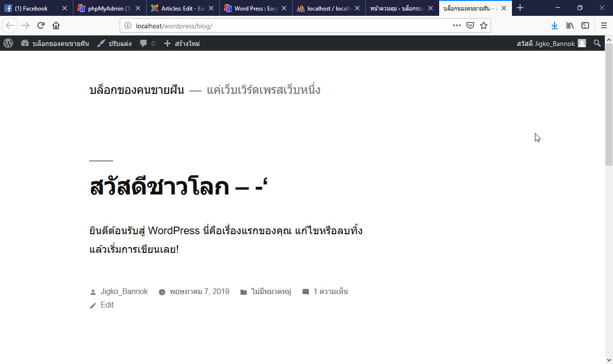This screenshot has height=364, width=613.
Task: Open the Downloads arrow icon in Firefox toolbar
Action: [x=555, y=25]
